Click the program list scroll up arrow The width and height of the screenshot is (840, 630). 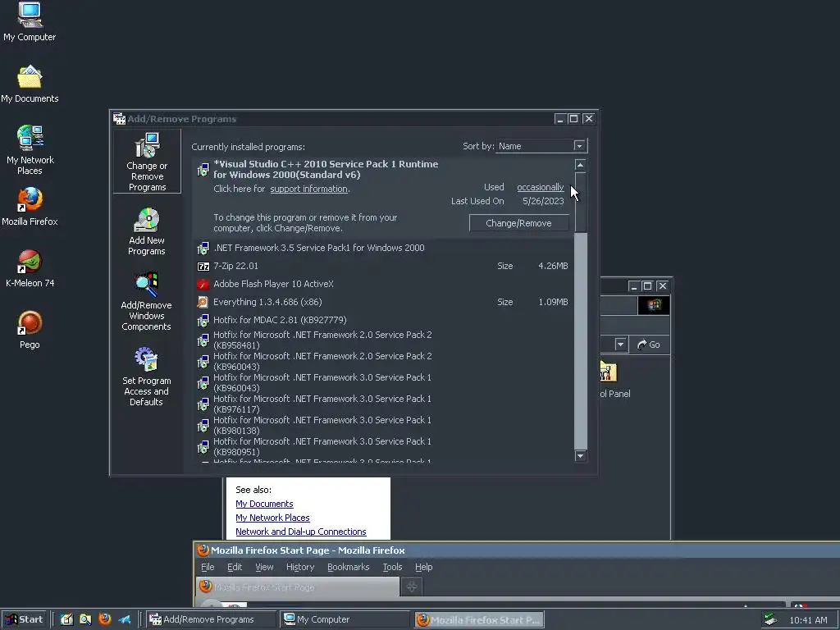tap(580, 165)
